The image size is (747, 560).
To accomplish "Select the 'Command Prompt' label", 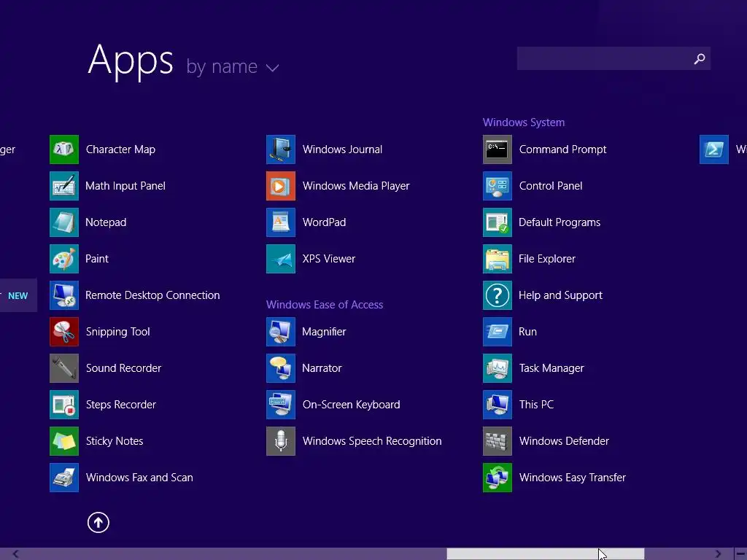I will point(562,149).
